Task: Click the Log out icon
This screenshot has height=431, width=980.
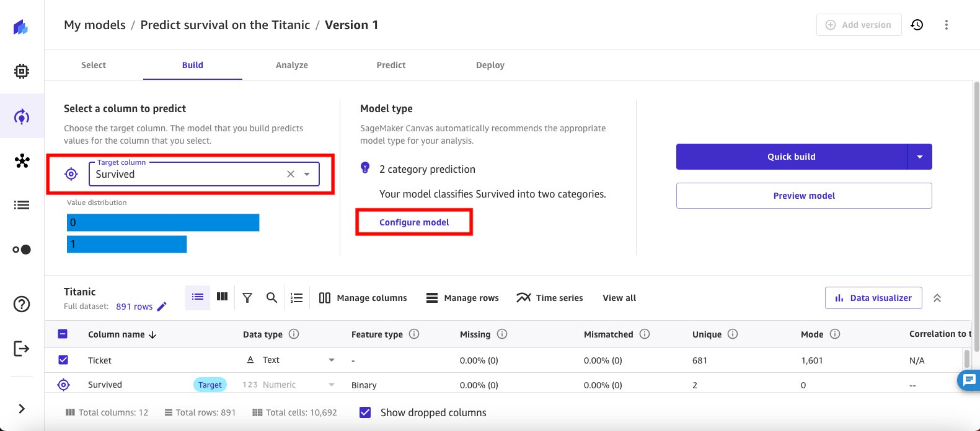Action: click(x=22, y=349)
